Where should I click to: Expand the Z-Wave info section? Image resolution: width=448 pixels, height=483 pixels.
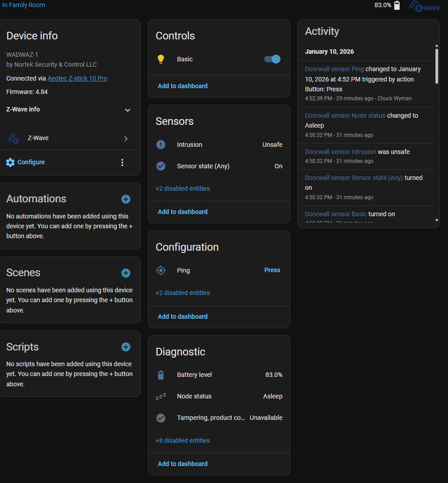[127, 110]
